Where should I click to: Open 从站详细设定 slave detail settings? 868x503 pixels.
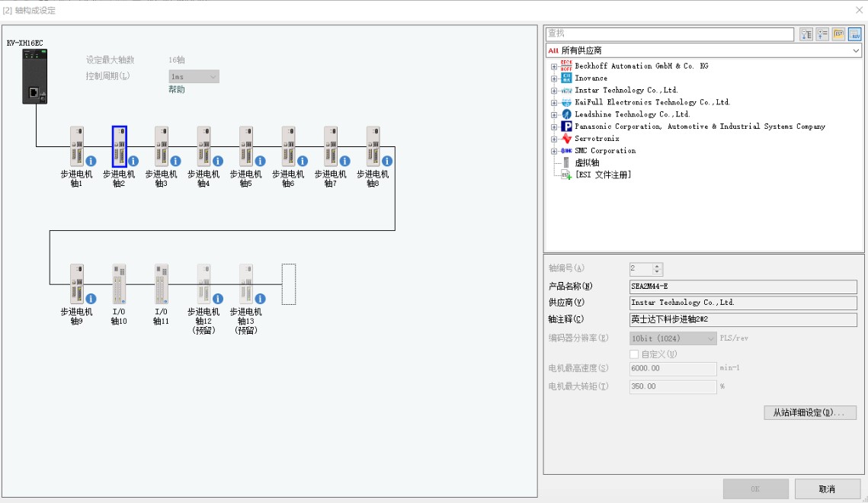809,413
